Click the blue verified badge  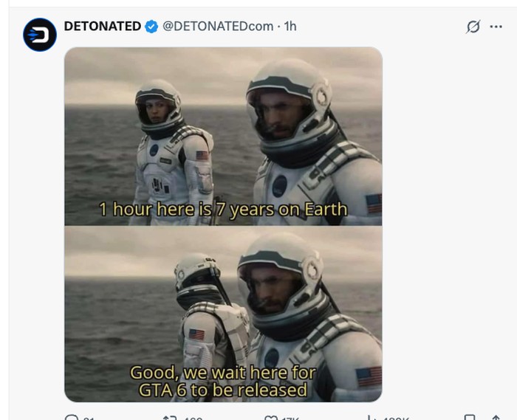pyautogui.click(x=151, y=27)
